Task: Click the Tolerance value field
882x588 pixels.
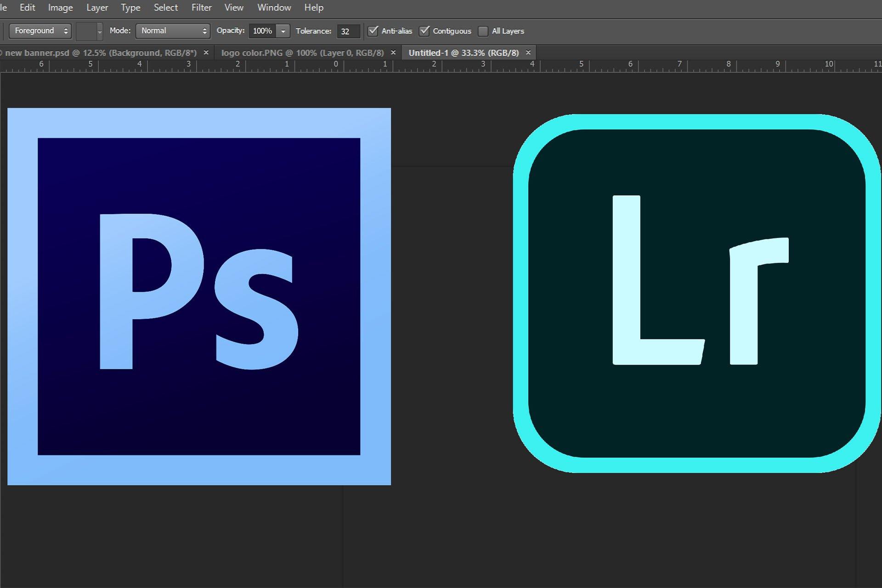Action: click(x=348, y=31)
